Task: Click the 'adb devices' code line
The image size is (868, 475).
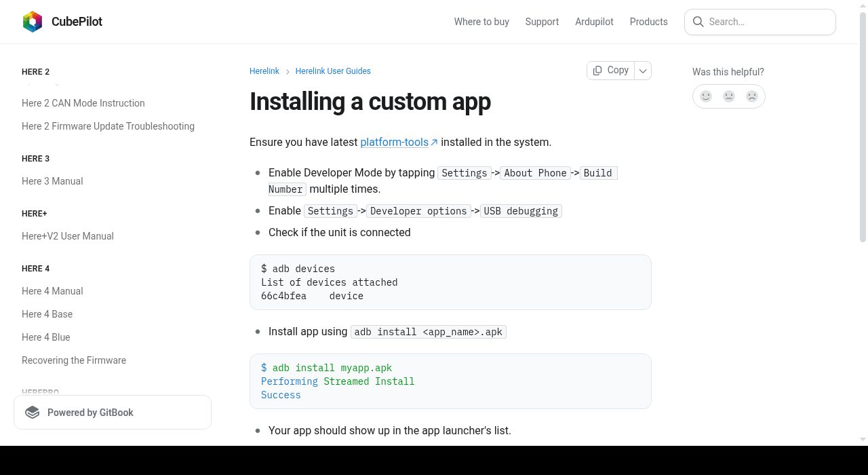Action: point(298,269)
